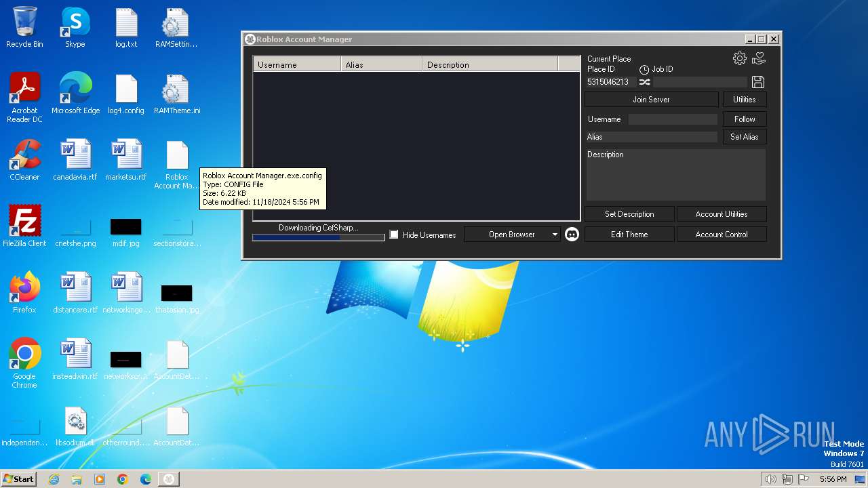Open the Windows Start menu
Image resolution: width=868 pixels, height=488 pixels.
point(19,479)
